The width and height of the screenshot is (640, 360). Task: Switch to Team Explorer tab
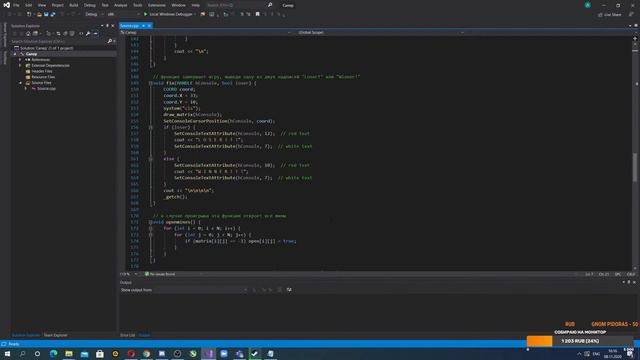tap(56, 335)
